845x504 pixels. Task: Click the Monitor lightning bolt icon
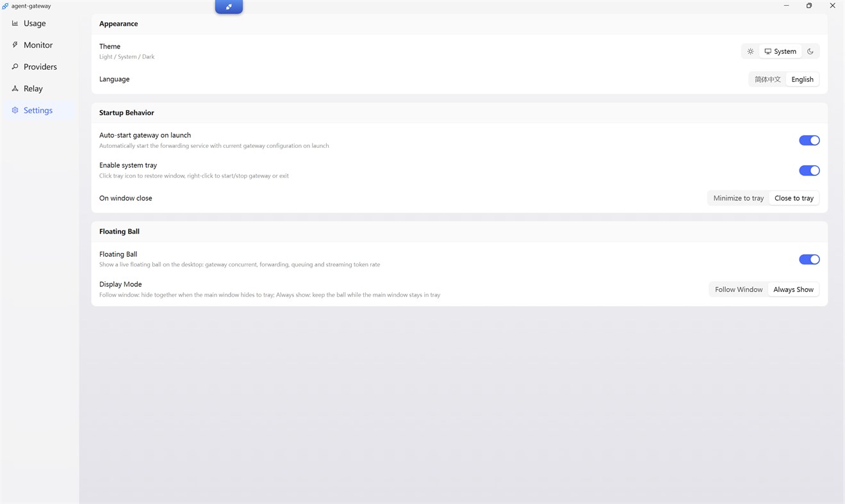click(x=15, y=45)
